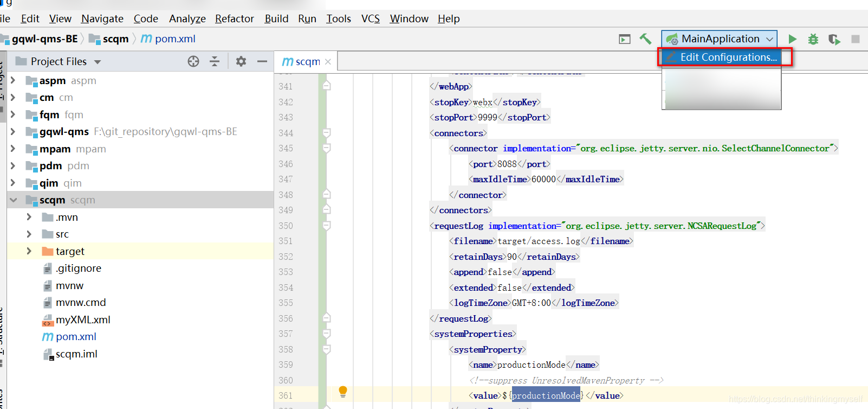Click gqwl-qms-BE breadcrumb
The width and height of the screenshot is (868, 409).
pyautogui.click(x=43, y=39)
